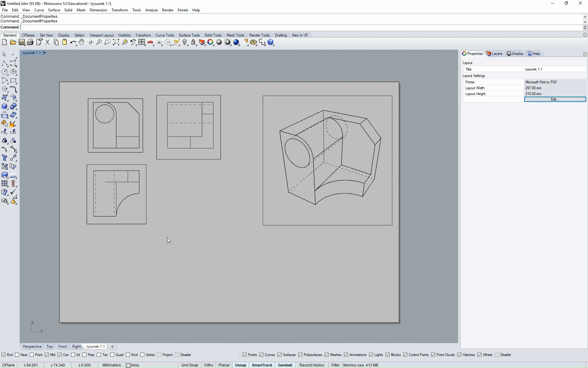Toggle the Gumball status bar button
Image resolution: width=588 pixels, height=368 pixels.
(285, 365)
